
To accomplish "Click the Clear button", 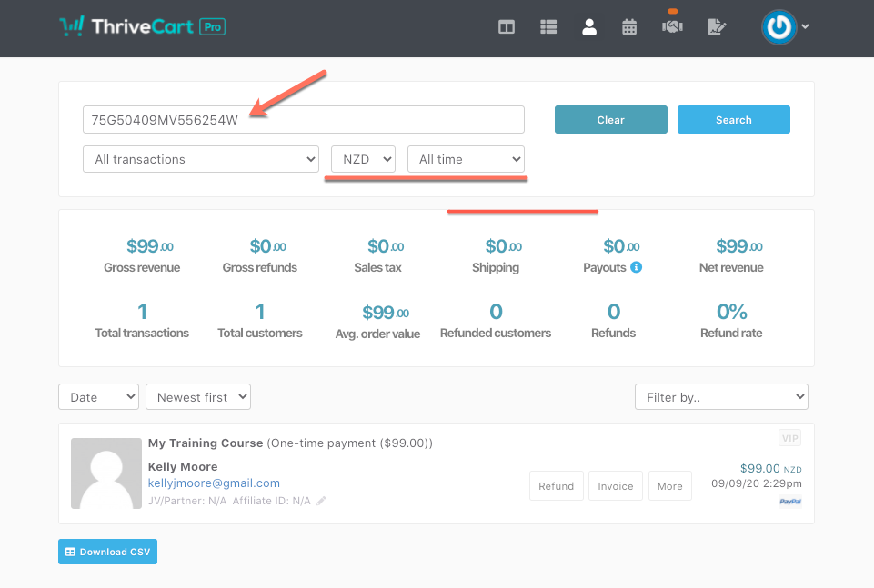I will tap(611, 120).
